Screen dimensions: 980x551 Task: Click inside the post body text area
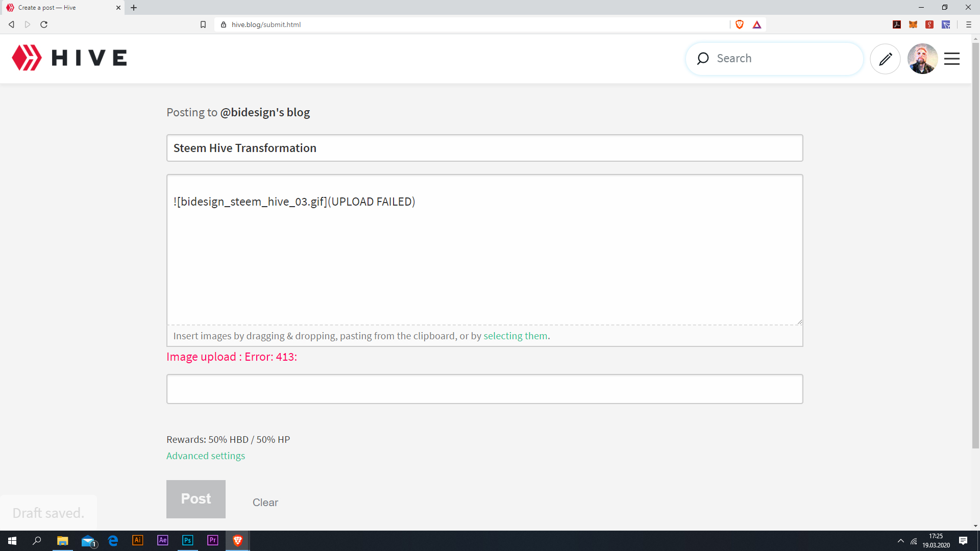coord(484,249)
